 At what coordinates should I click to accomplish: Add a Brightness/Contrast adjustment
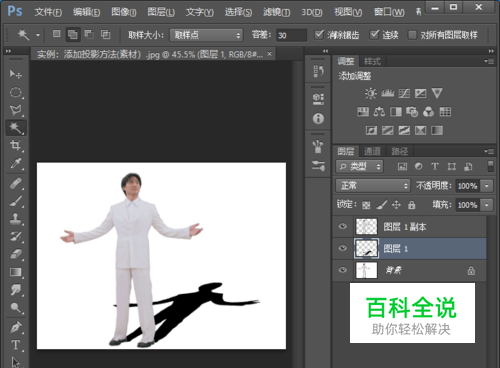(x=371, y=93)
